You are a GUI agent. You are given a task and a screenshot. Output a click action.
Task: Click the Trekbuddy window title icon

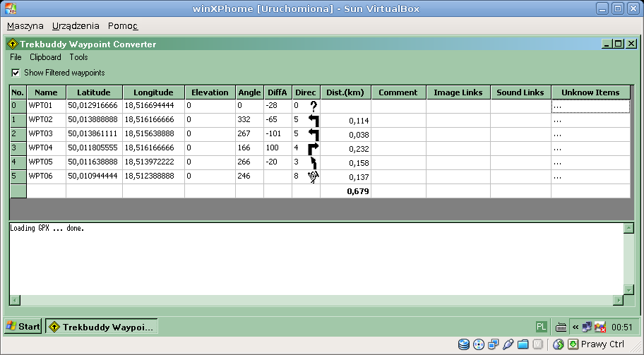(x=13, y=44)
